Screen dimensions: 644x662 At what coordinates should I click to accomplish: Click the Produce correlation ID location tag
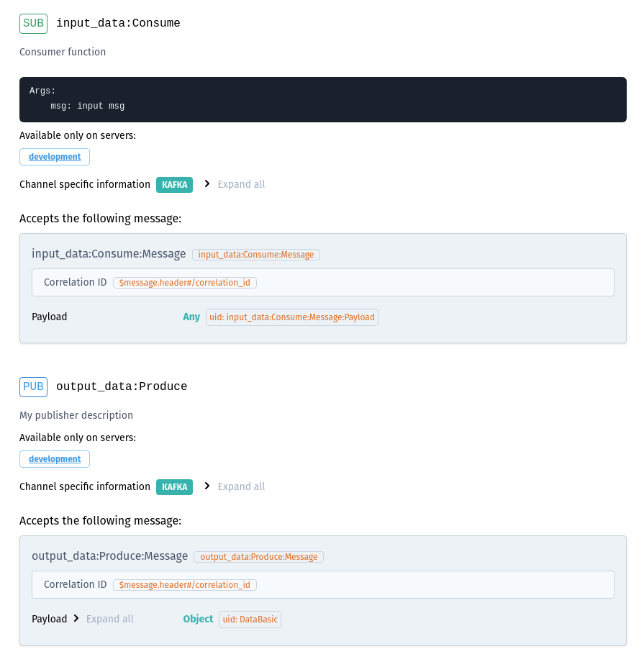pyautogui.click(x=185, y=585)
